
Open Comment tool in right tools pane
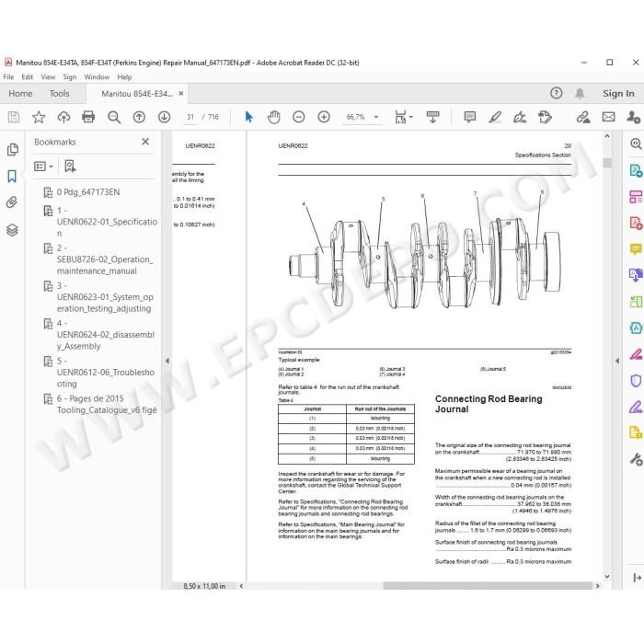pyautogui.click(x=636, y=249)
